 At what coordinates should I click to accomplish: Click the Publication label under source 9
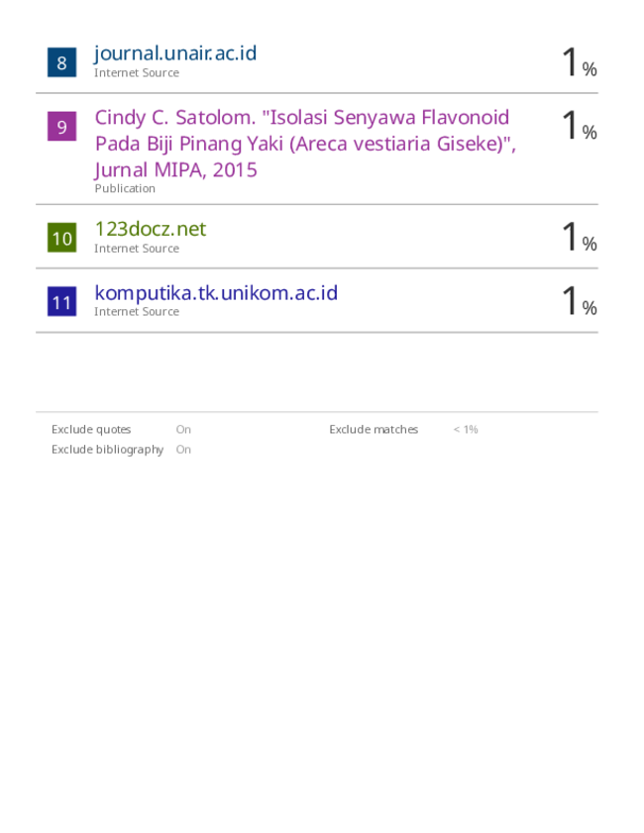coord(125,188)
